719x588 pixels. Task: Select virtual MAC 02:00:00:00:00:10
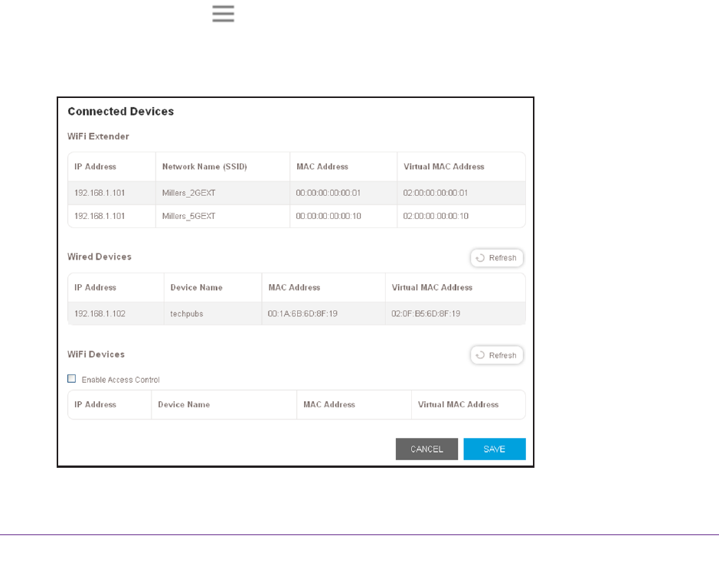[x=436, y=216]
